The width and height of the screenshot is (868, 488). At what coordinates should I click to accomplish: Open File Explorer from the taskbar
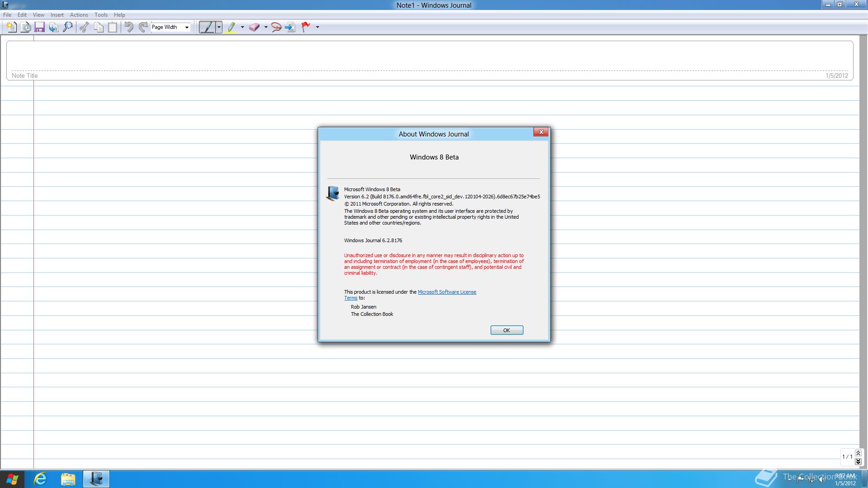(68, 479)
